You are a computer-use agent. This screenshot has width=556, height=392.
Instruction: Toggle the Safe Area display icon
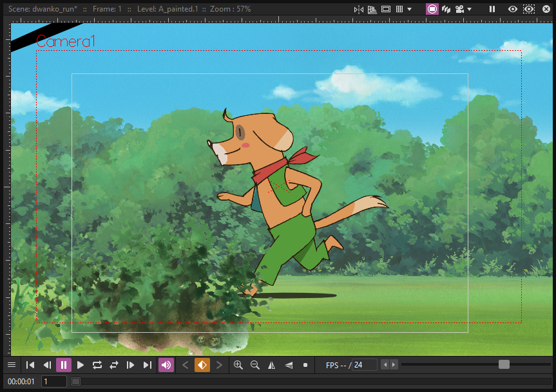tap(386, 9)
